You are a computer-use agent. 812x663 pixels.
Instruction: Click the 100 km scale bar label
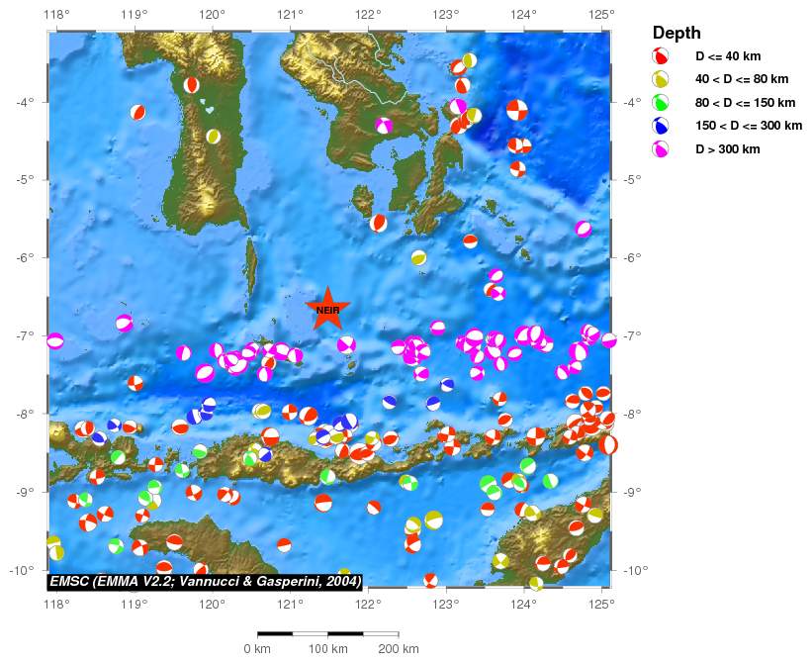(327, 648)
